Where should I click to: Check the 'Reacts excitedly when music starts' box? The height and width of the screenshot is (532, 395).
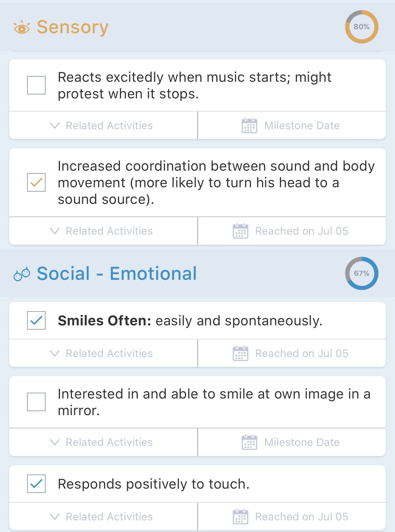[x=36, y=85]
